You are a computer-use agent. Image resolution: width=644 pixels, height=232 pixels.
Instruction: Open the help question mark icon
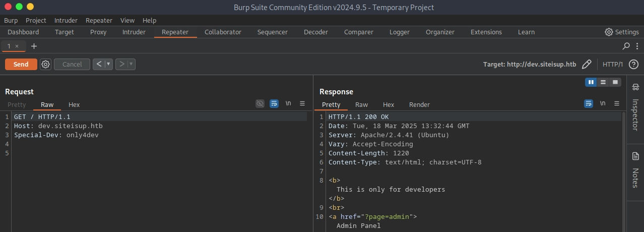(633, 64)
